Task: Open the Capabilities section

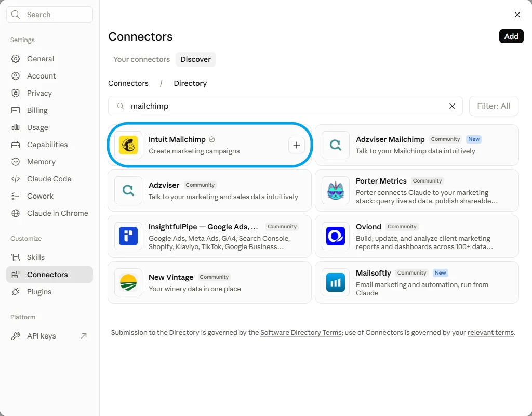Action: coord(49,145)
